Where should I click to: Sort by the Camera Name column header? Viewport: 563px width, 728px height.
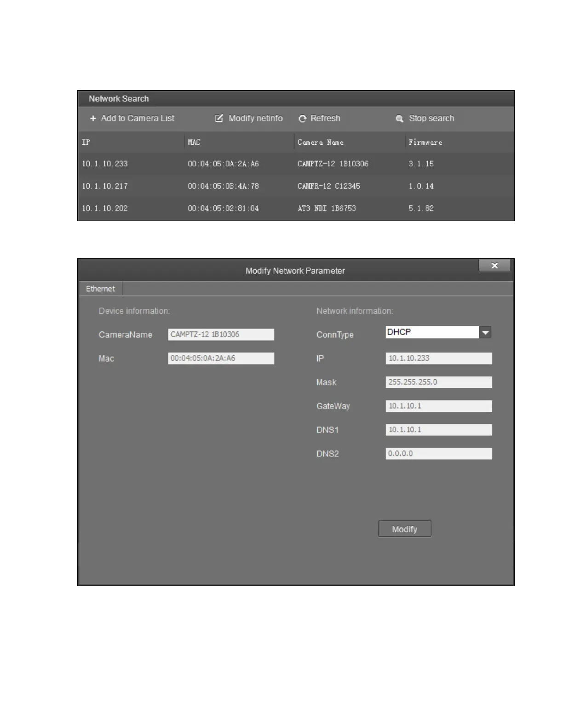[x=321, y=142]
